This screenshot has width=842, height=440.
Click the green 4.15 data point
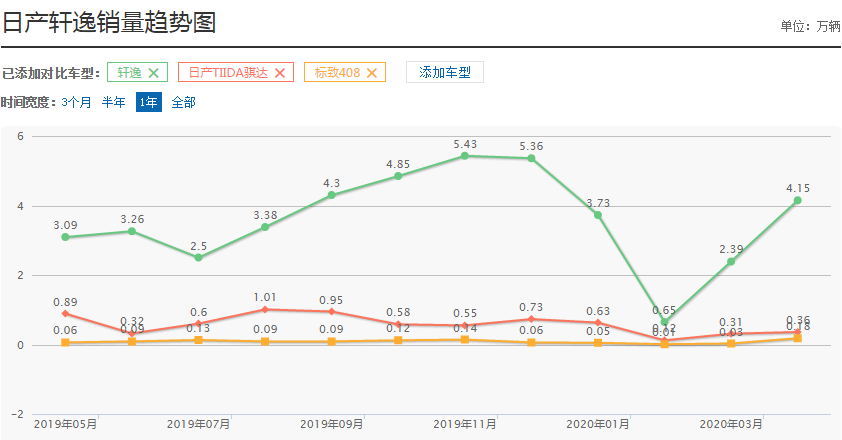coord(797,200)
